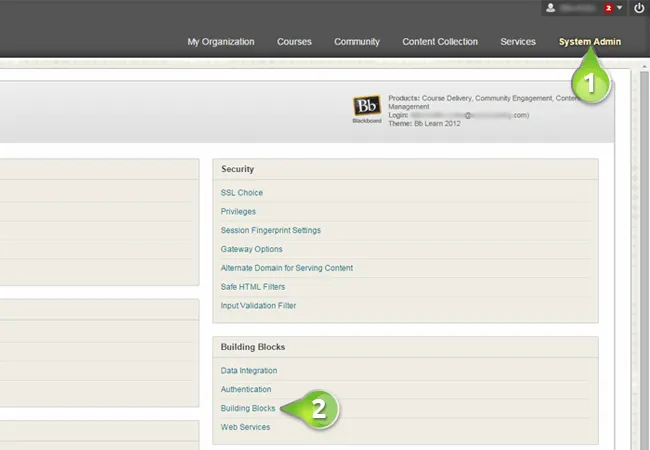Open the Web Services link
The width and height of the screenshot is (650, 450).
pos(245,428)
